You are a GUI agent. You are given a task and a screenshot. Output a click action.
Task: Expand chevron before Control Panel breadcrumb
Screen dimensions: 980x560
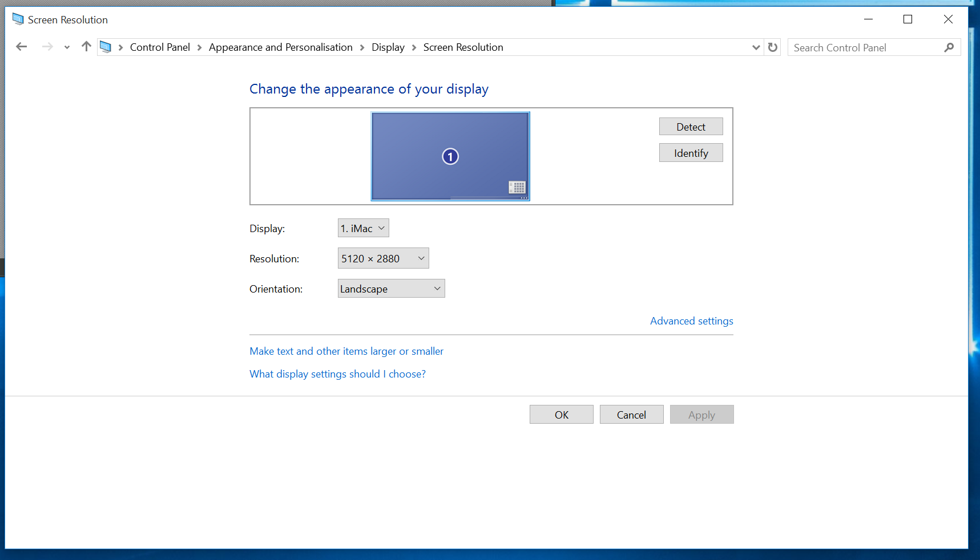click(120, 47)
